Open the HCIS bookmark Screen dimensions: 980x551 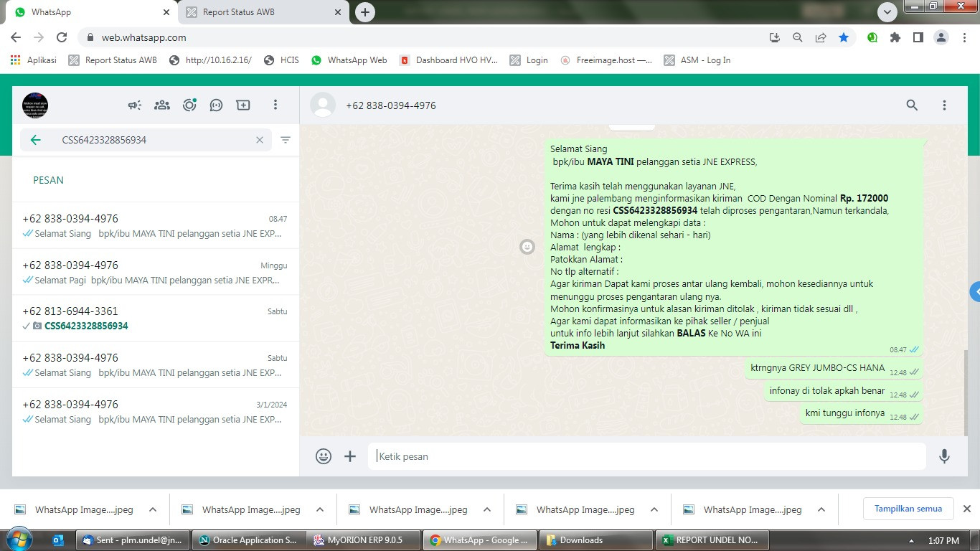pyautogui.click(x=281, y=60)
